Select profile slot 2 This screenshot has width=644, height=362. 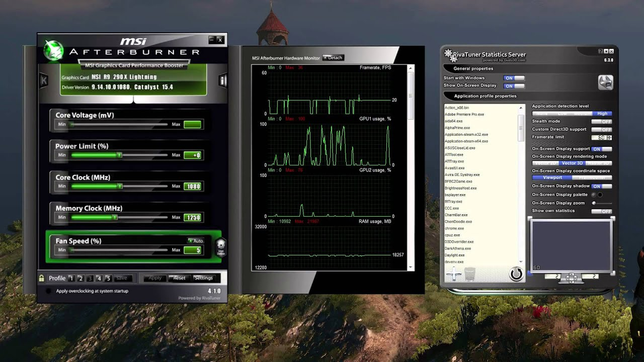pyautogui.click(x=80, y=278)
